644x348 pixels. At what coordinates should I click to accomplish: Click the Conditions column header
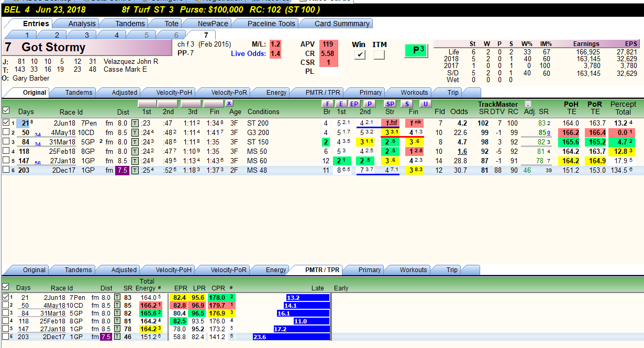pyautogui.click(x=263, y=111)
